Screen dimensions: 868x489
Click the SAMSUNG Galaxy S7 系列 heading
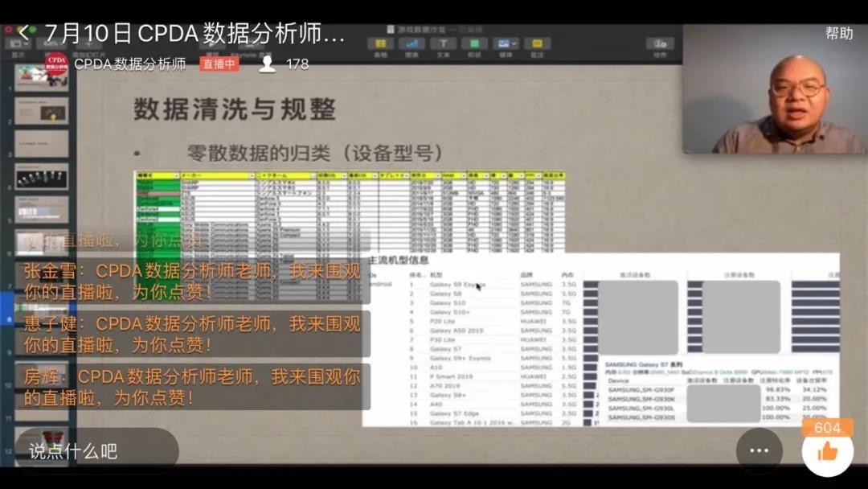point(644,365)
